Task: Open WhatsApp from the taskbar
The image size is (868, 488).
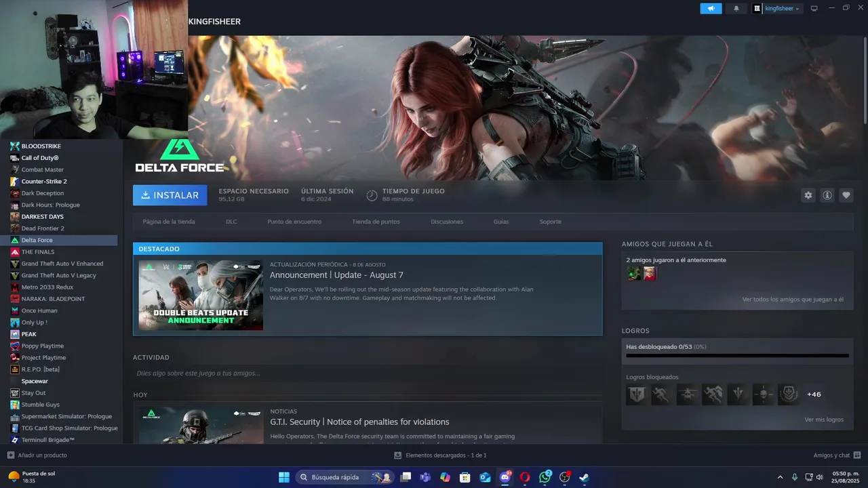Action: (545, 477)
